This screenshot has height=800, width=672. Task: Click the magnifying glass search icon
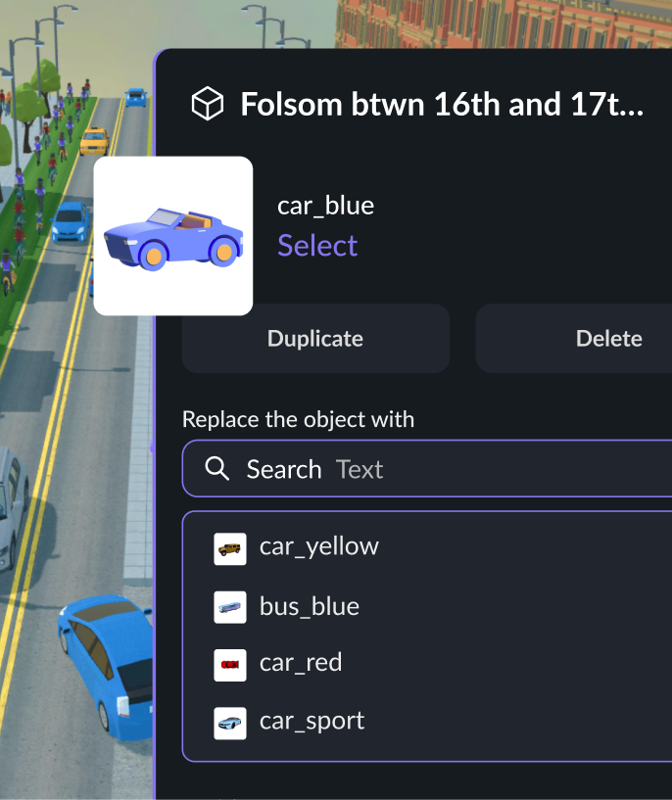(x=217, y=469)
